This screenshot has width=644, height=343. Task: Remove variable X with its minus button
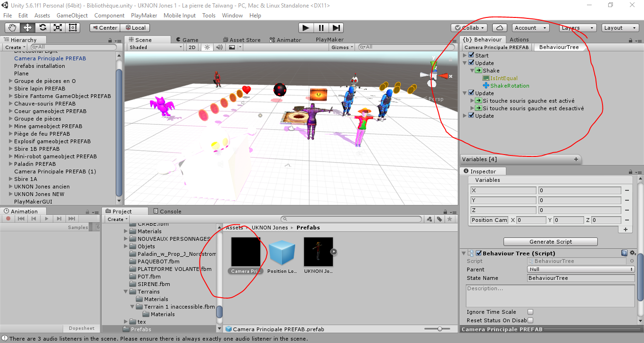pos(627,191)
